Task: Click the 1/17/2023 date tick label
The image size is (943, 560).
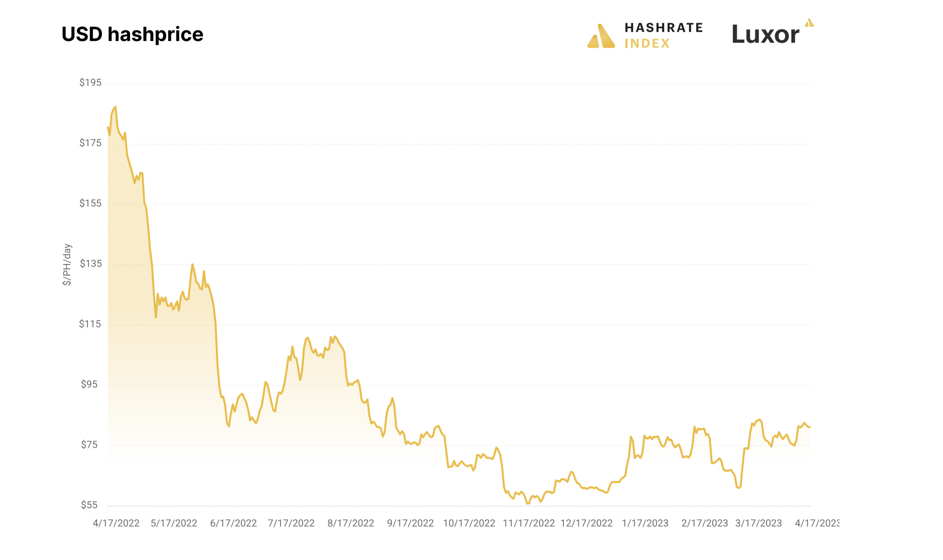Action: 645,523
